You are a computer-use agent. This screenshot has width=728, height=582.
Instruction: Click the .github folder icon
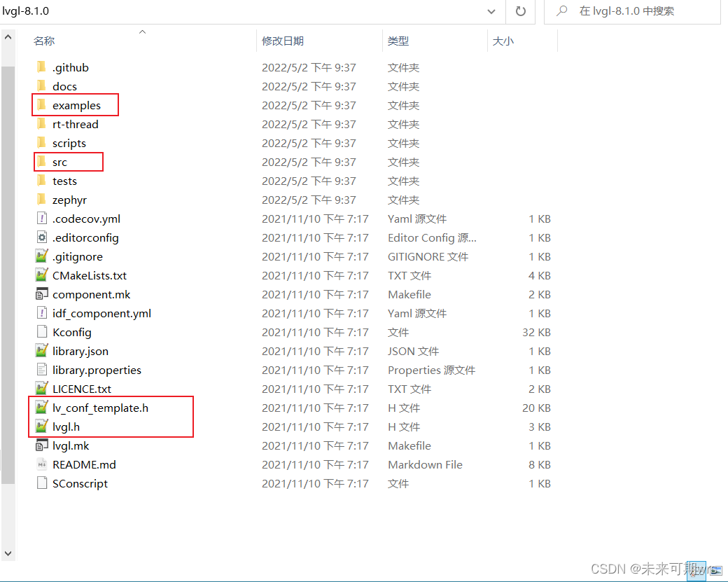pos(41,67)
